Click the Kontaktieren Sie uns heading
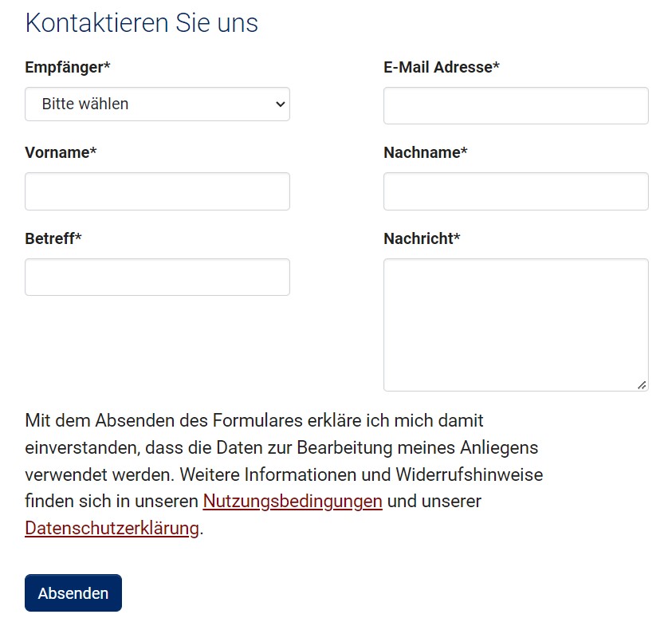This screenshot has height=618, width=672. click(x=141, y=22)
